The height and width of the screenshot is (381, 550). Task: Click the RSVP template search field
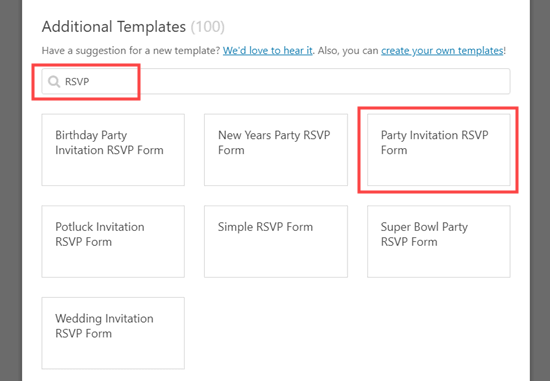[276, 81]
